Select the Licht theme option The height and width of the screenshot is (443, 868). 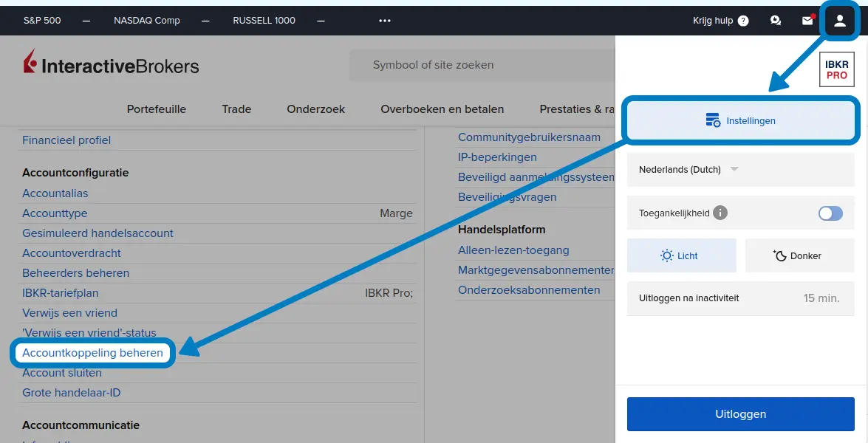tap(681, 255)
